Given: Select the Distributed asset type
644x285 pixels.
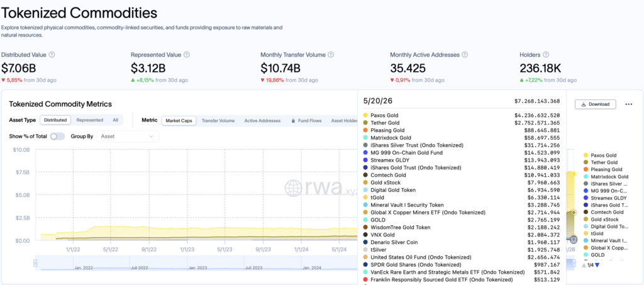Looking at the screenshot, I should (55, 120).
